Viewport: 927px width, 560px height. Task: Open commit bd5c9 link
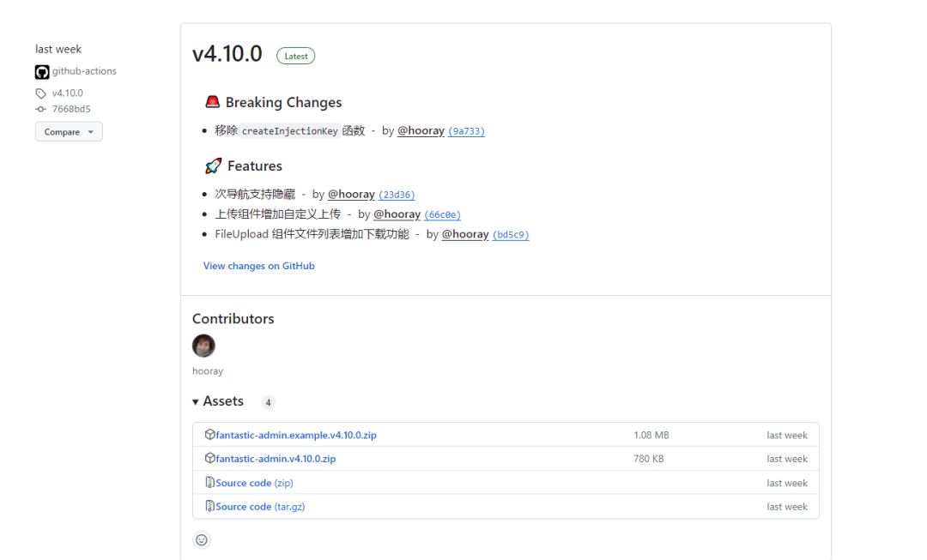click(x=511, y=235)
